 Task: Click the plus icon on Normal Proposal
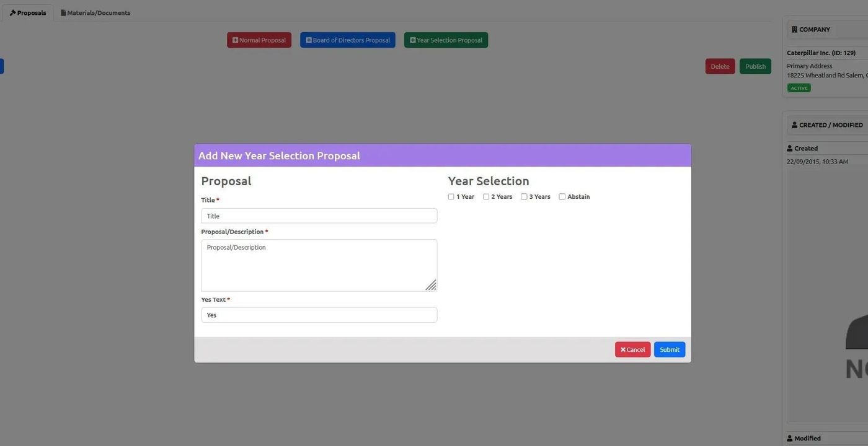coord(235,40)
